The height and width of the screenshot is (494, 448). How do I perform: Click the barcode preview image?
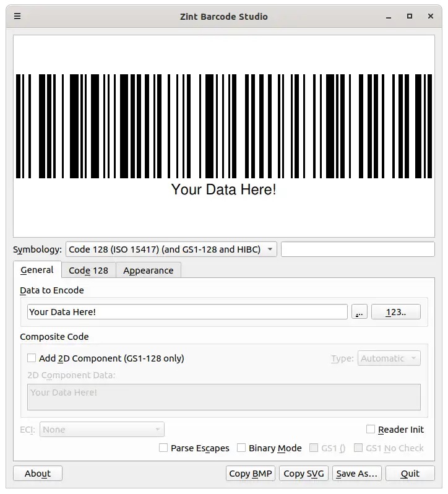coord(224,136)
